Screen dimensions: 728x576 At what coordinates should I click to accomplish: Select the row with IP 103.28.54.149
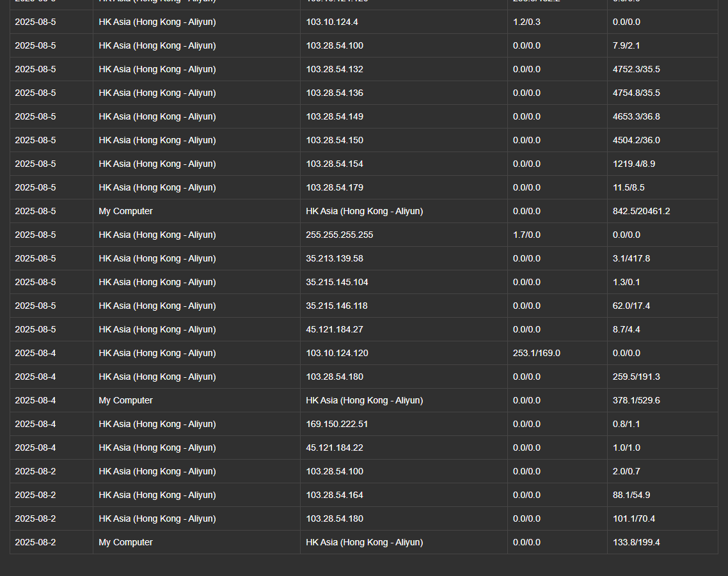(335, 116)
